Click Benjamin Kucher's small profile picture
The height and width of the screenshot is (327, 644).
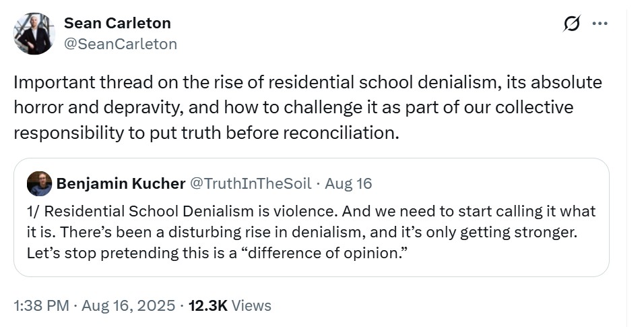coord(40,183)
